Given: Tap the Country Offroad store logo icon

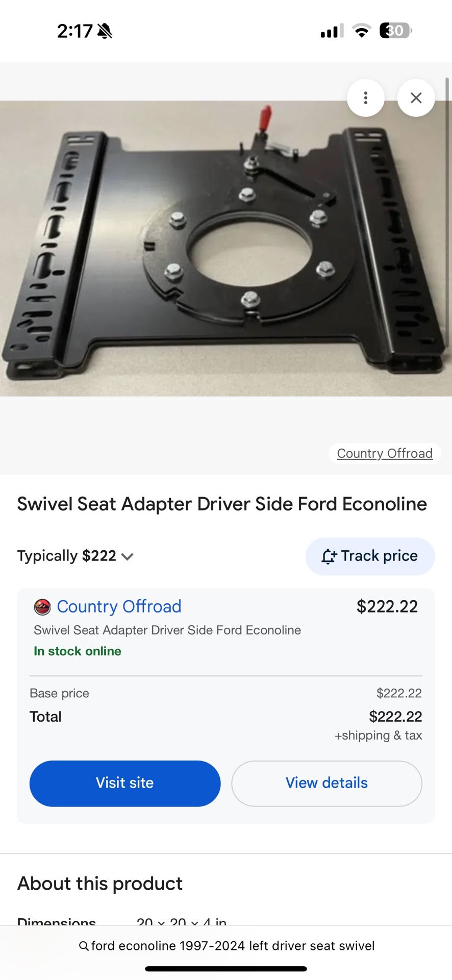Looking at the screenshot, I should click(x=42, y=607).
